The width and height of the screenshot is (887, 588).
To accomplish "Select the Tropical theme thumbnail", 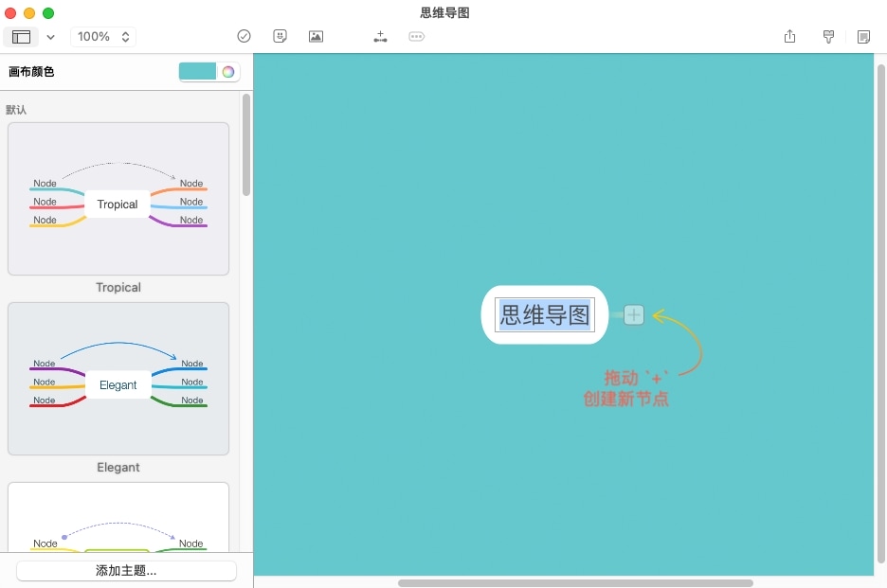I will tap(118, 199).
